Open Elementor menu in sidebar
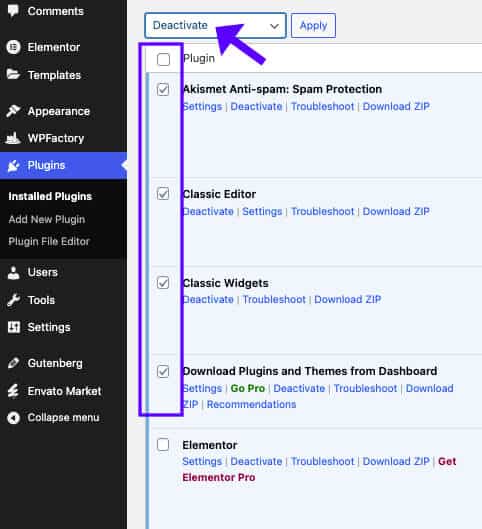This screenshot has width=482, height=529. [54, 47]
